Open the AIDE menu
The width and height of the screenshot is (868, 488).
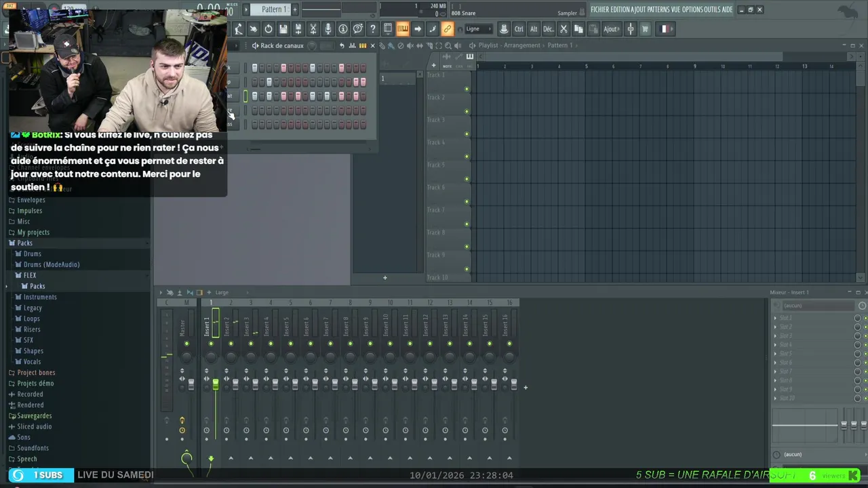pyautogui.click(x=728, y=9)
